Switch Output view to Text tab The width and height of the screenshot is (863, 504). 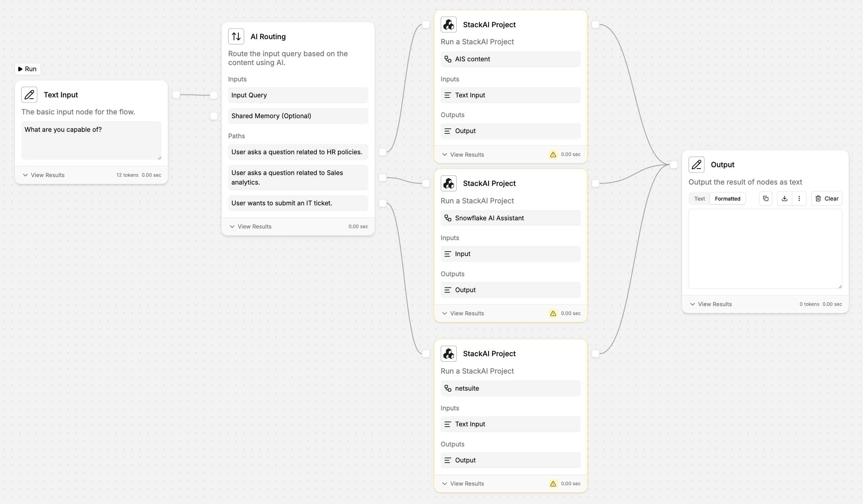coord(699,199)
